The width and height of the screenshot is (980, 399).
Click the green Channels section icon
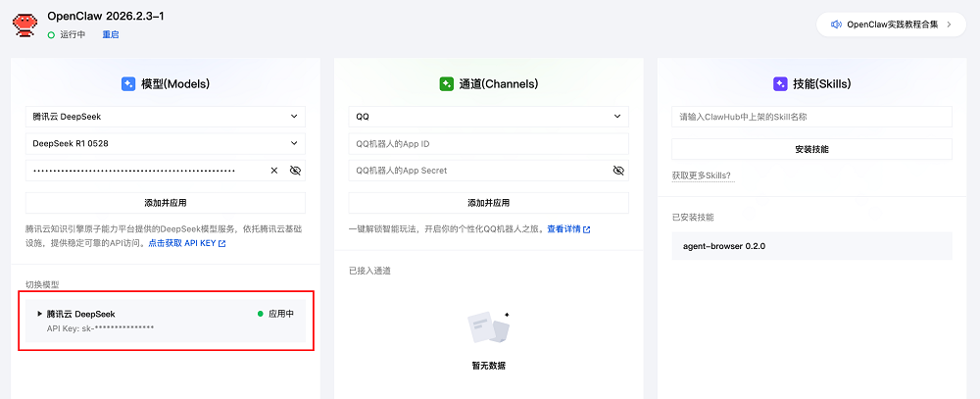click(x=446, y=83)
